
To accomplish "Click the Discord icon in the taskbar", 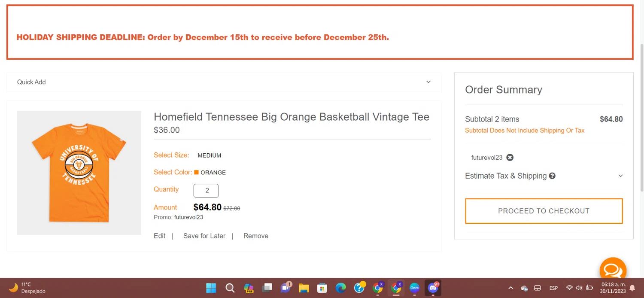I will [433, 288].
